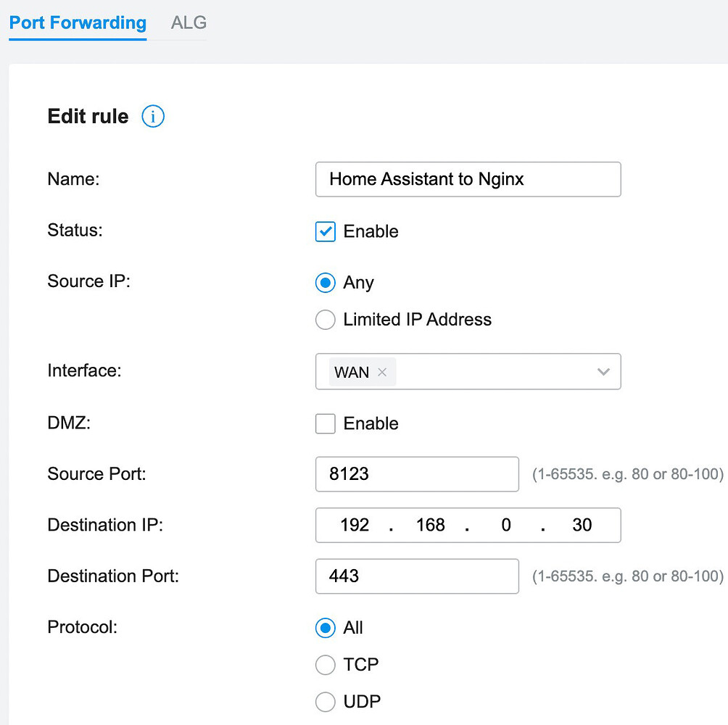Edit the third Destination IP octet 0
Image resolution: width=728 pixels, height=725 pixels.
click(505, 525)
